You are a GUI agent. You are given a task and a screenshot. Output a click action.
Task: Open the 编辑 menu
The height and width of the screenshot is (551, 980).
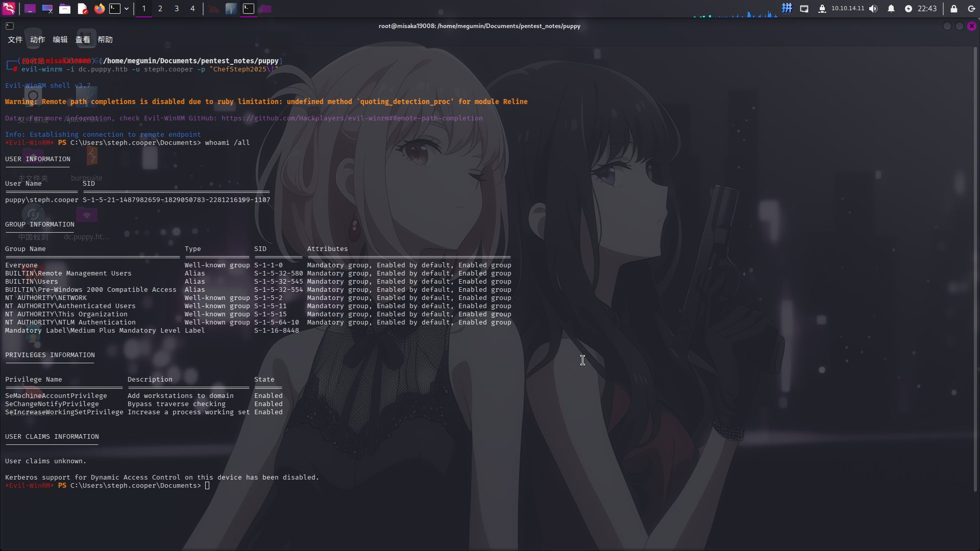(x=60, y=40)
